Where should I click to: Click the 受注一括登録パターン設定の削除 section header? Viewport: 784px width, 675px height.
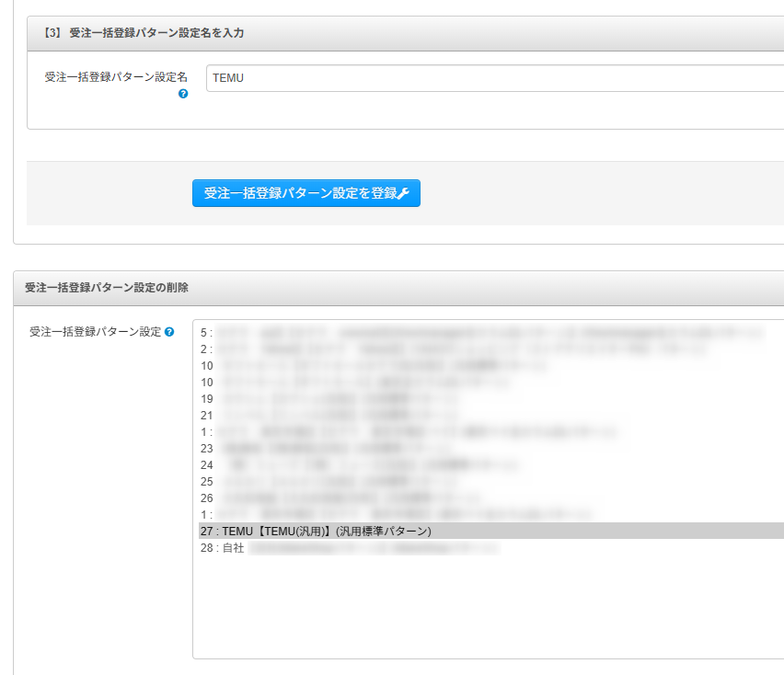(107, 288)
